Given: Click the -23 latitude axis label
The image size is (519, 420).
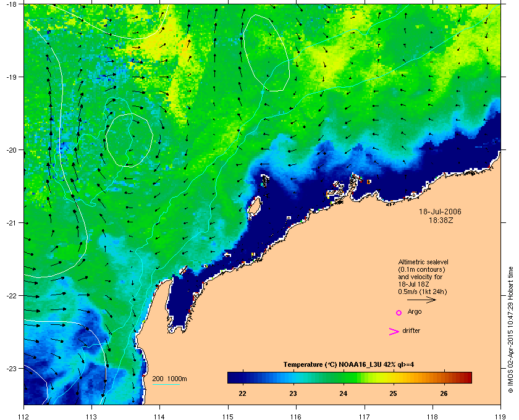Looking at the screenshot, I should 11,368.
